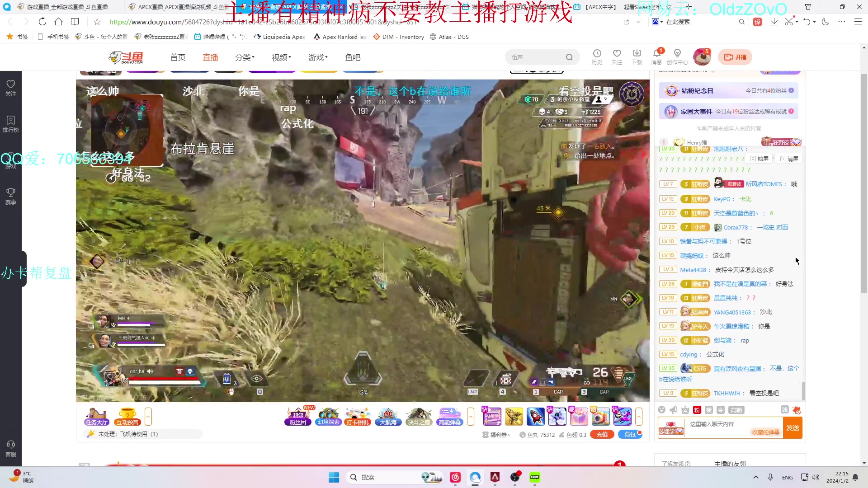868x488 pixels.
Task: Open the browser address bar dropdown chevron
Action: (638, 22)
